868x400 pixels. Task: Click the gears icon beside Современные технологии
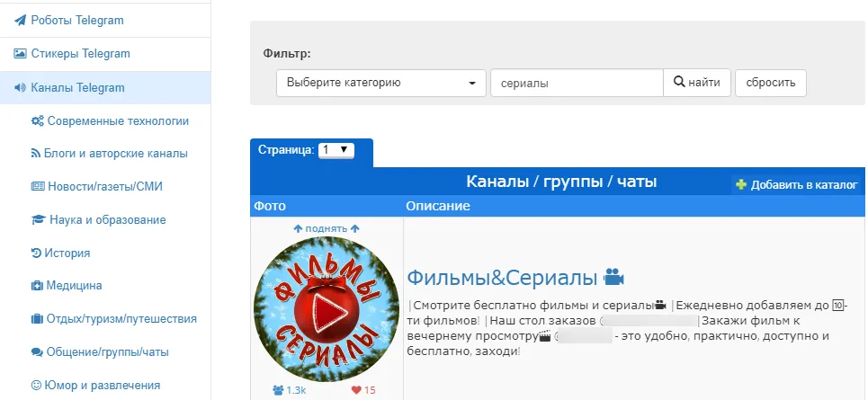coord(38,120)
